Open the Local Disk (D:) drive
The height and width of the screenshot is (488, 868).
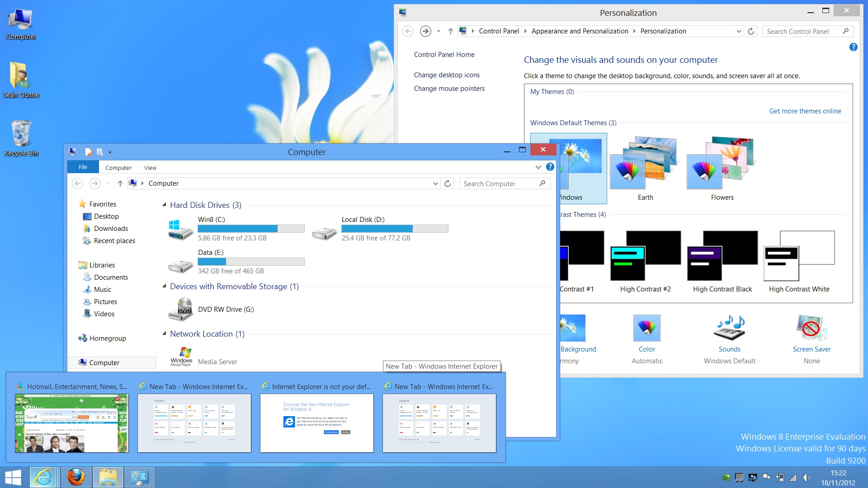tap(380, 229)
